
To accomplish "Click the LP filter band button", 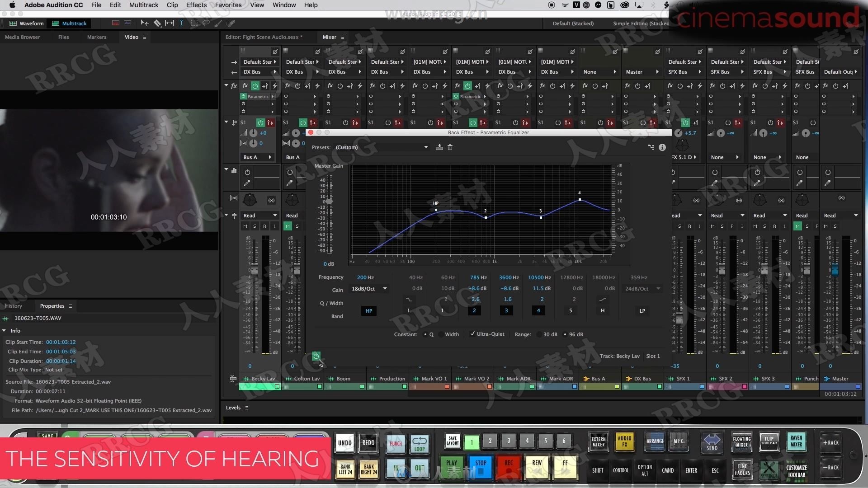I will point(643,310).
